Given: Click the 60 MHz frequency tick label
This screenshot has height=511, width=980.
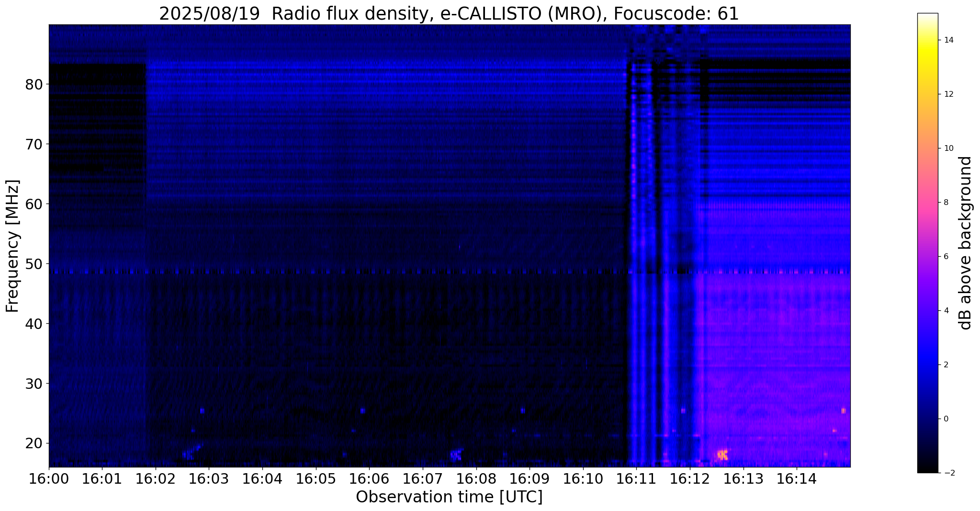Looking at the screenshot, I should click(34, 204).
